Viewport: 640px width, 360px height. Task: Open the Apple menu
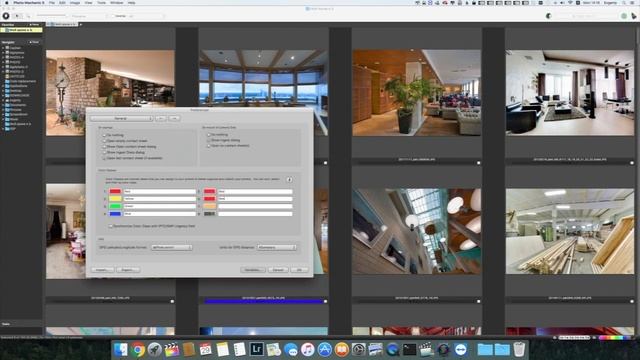point(7,3)
